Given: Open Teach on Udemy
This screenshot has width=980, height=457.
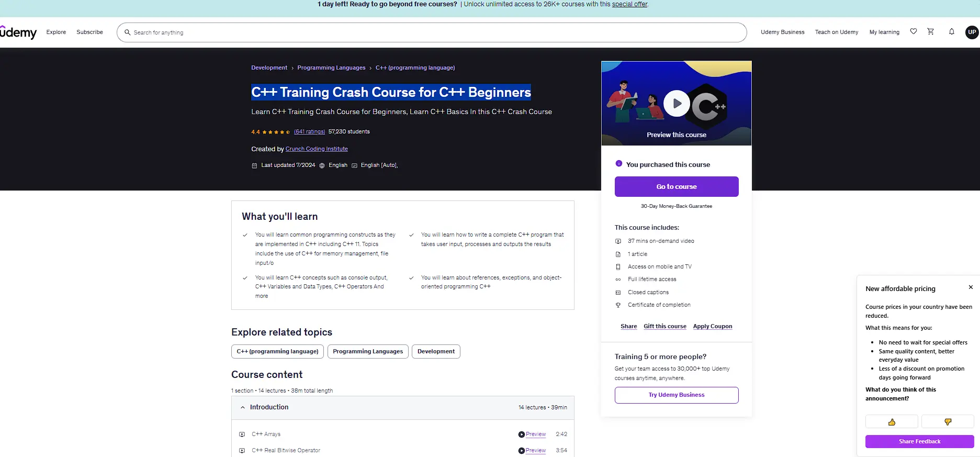Looking at the screenshot, I should 837,32.
